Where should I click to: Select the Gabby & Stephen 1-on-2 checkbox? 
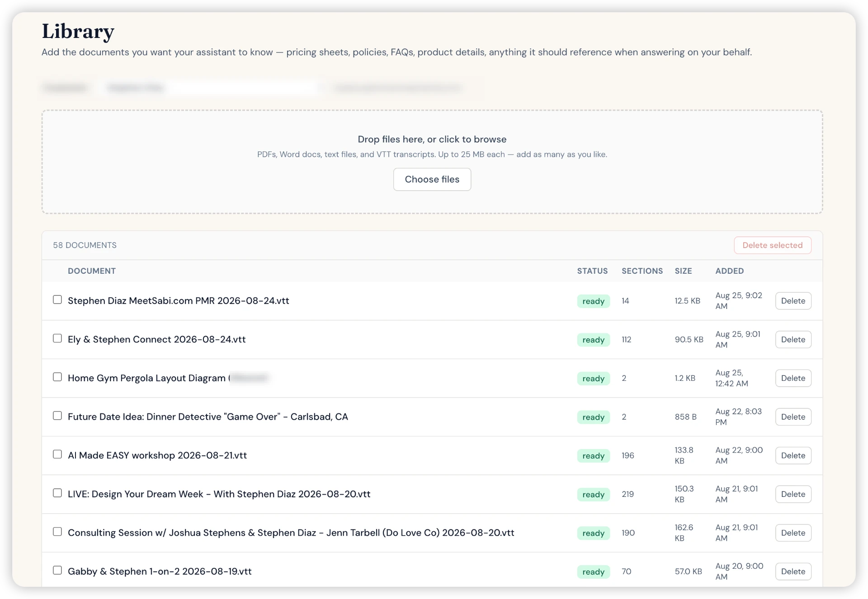pos(57,571)
